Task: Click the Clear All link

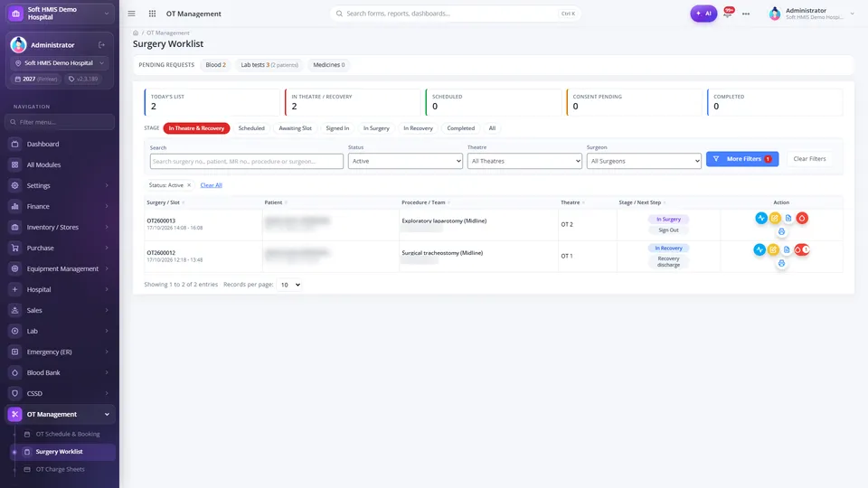Action: (x=211, y=185)
